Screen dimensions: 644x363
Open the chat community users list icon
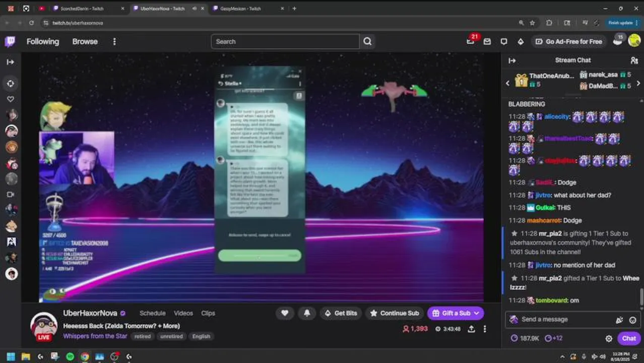(634, 60)
